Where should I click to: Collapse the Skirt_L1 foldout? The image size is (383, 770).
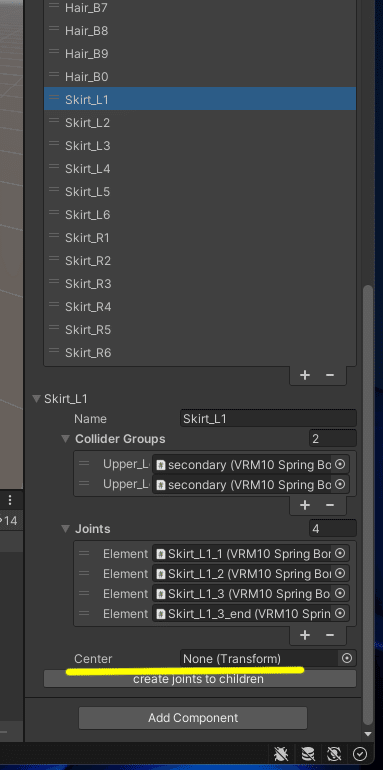pyautogui.click(x=36, y=399)
